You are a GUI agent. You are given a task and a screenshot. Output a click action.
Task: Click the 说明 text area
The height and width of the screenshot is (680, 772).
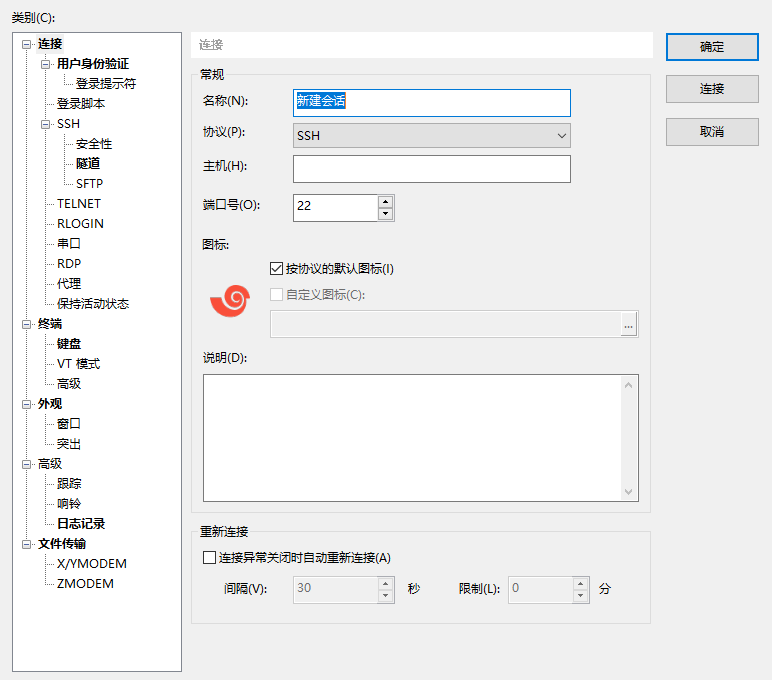(x=413, y=438)
